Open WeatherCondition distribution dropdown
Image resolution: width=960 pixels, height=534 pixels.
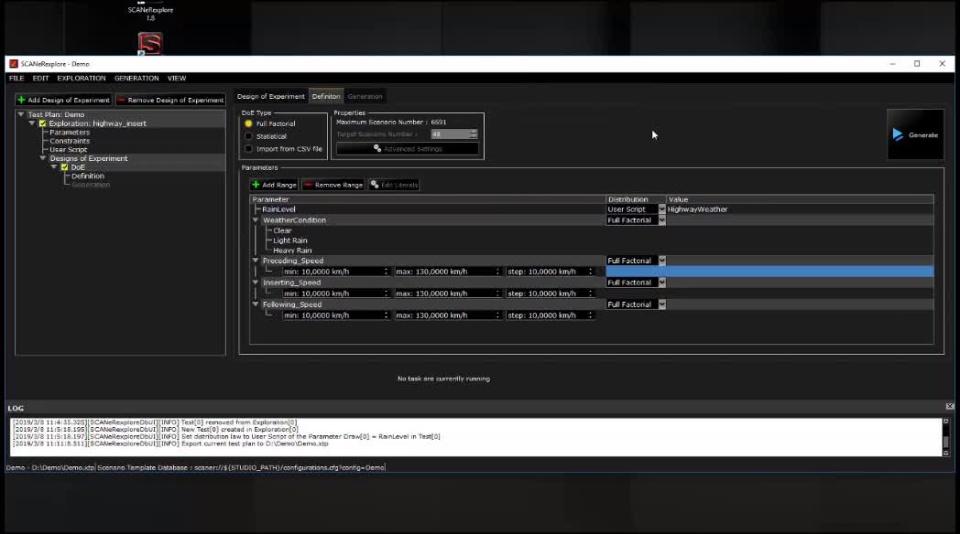click(x=662, y=220)
